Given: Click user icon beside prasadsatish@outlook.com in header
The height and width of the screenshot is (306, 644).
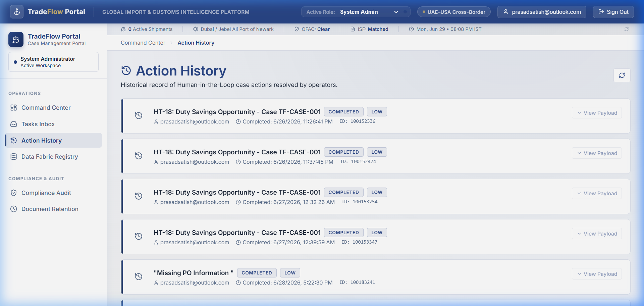Looking at the screenshot, I should tap(505, 12).
